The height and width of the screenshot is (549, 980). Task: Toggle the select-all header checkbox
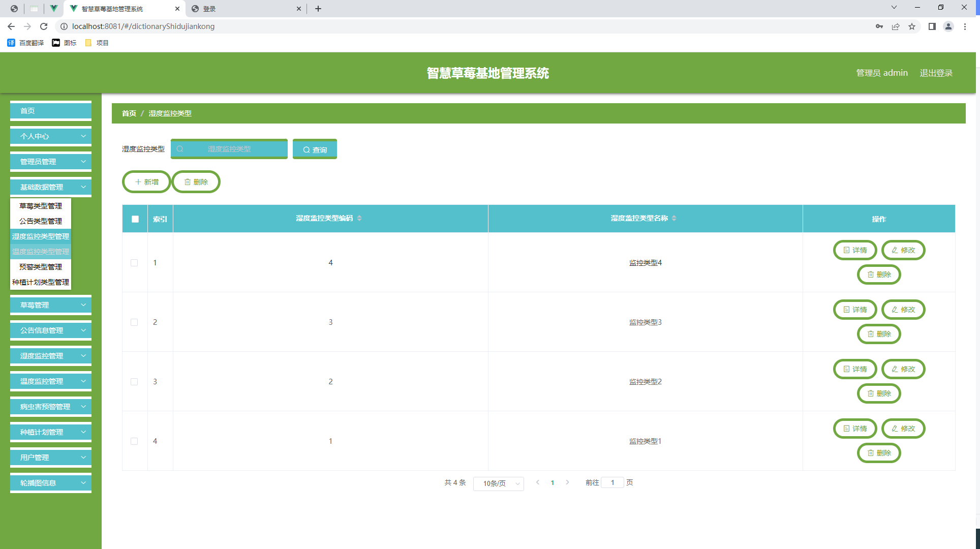[135, 218]
